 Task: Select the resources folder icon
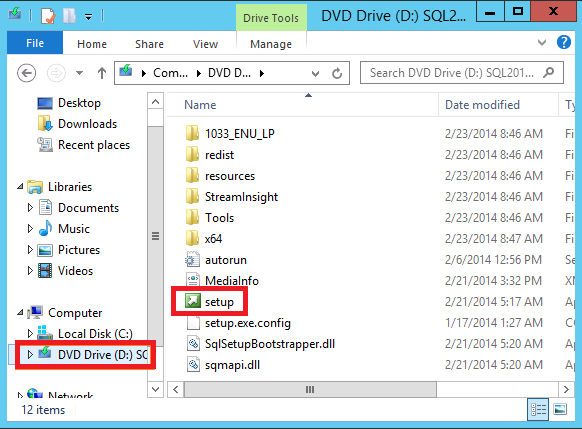(x=192, y=175)
